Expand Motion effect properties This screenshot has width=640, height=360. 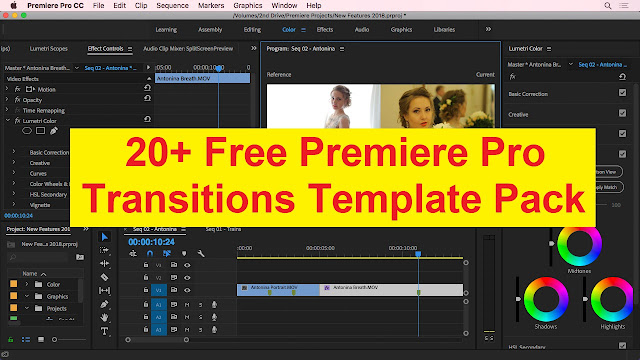7,89
